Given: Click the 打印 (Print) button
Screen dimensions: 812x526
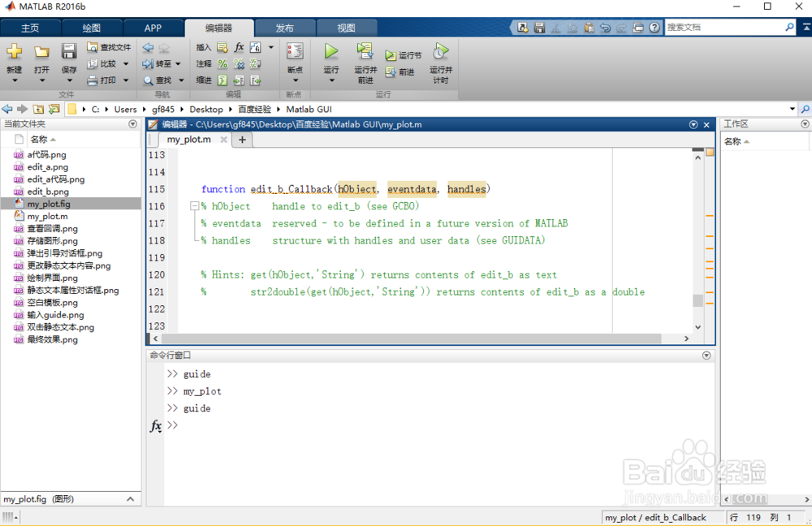Looking at the screenshot, I should [102, 80].
